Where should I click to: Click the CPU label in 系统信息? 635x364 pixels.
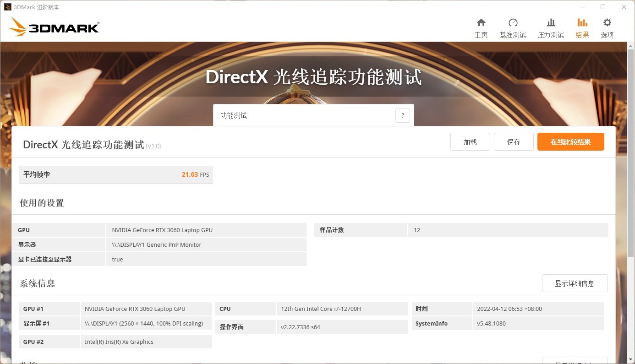[225, 309]
